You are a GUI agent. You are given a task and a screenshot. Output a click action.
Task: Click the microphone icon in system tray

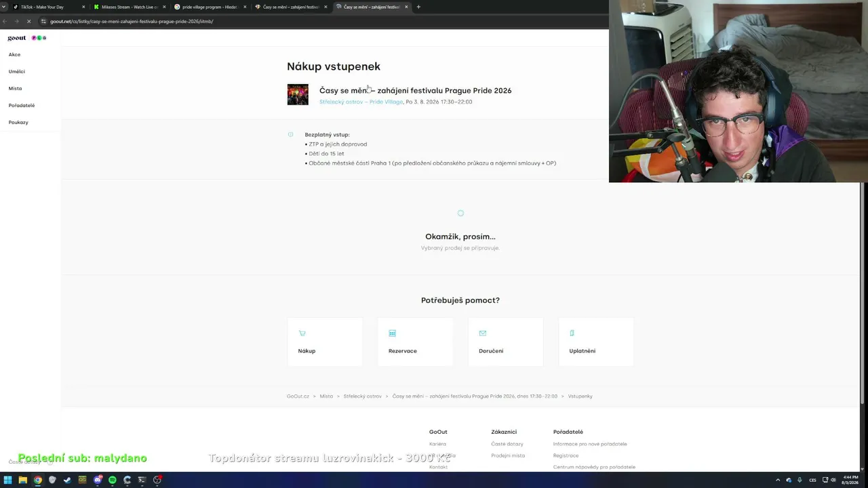(800, 480)
